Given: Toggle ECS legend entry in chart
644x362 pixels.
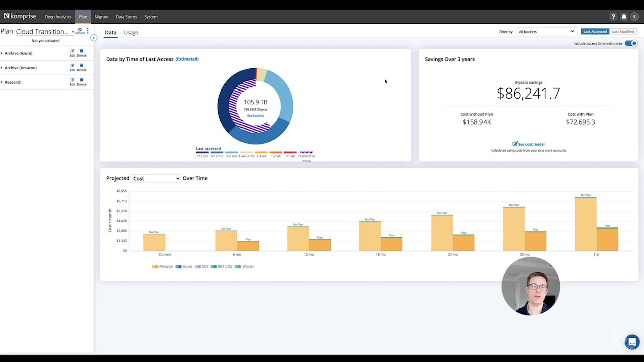Looking at the screenshot, I should pos(201,266).
